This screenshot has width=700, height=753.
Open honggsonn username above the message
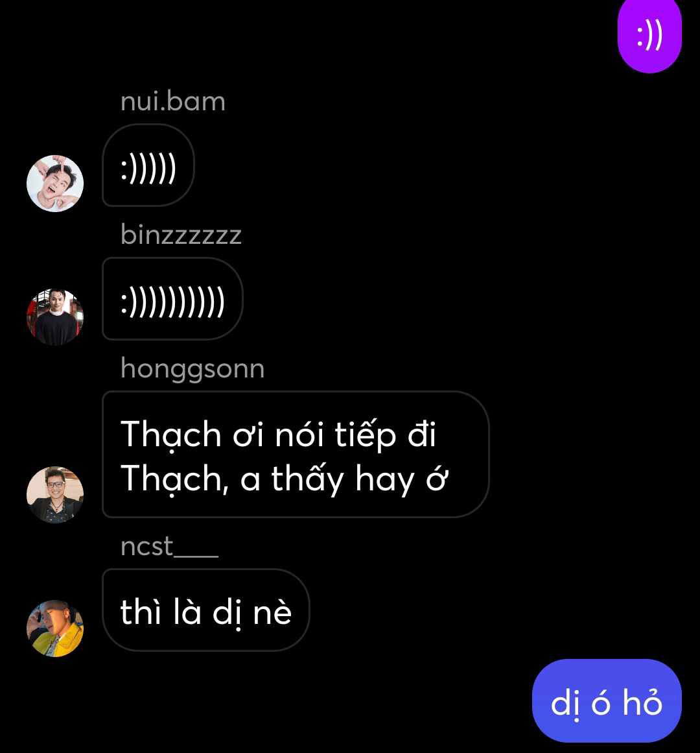click(192, 369)
